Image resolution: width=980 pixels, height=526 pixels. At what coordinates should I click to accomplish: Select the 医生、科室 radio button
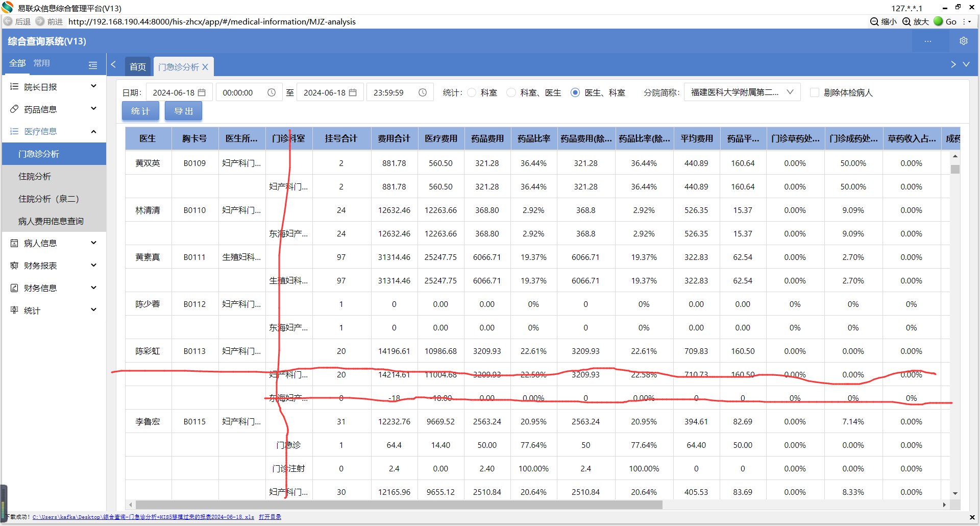pyautogui.click(x=575, y=92)
